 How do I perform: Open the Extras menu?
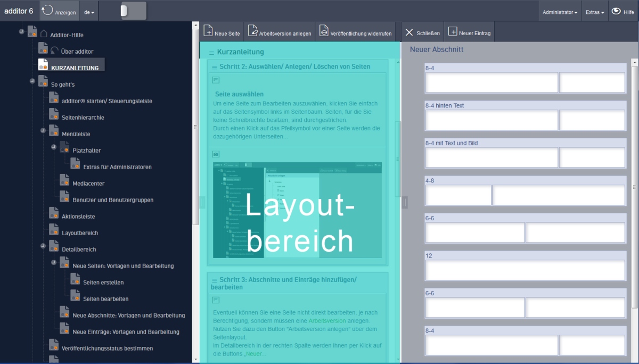(595, 12)
